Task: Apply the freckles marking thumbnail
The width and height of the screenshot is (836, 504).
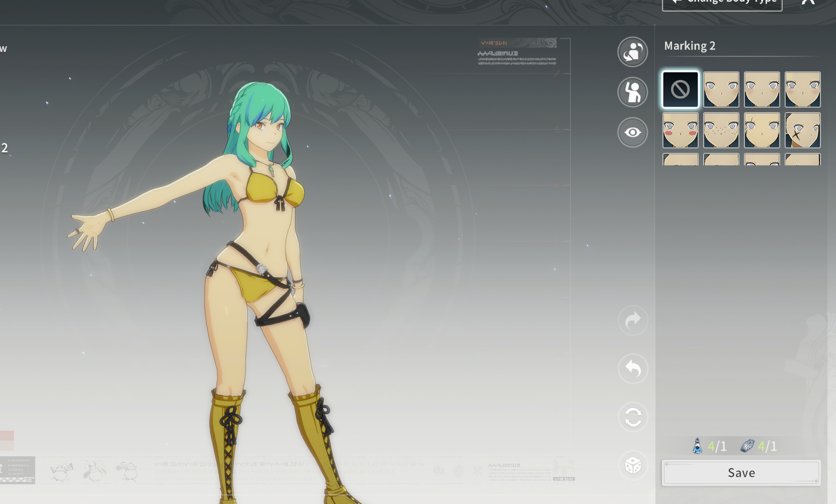Action: (721, 130)
